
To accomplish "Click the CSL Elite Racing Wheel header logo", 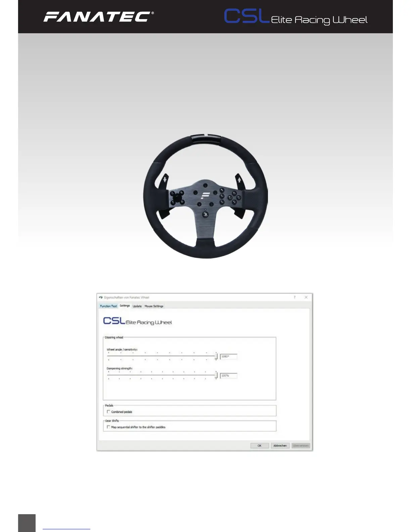I will (296, 17).
